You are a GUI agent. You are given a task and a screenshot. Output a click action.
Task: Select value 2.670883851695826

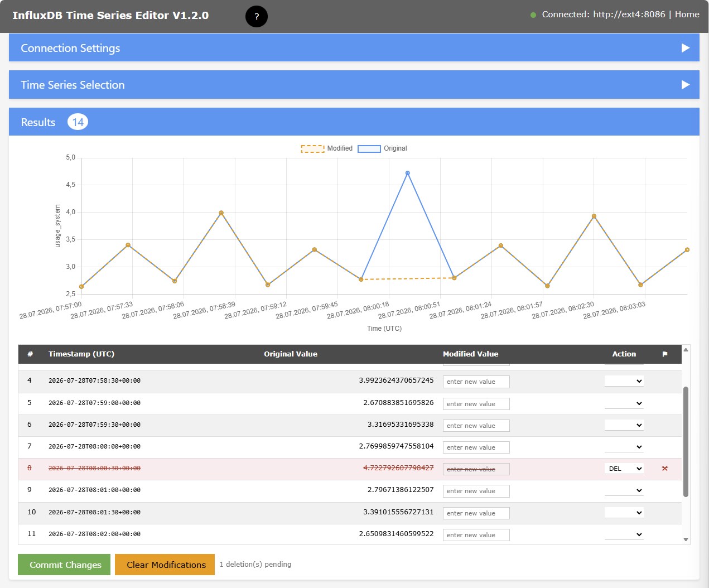(x=398, y=402)
